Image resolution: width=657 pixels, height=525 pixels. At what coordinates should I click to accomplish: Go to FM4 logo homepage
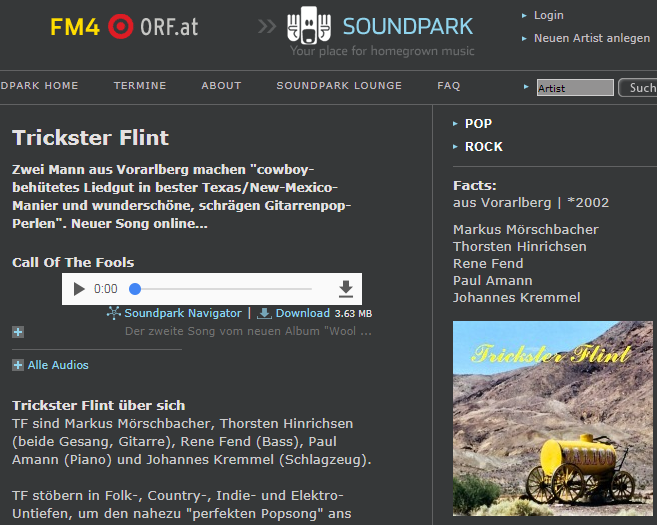[x=75, y=27]
